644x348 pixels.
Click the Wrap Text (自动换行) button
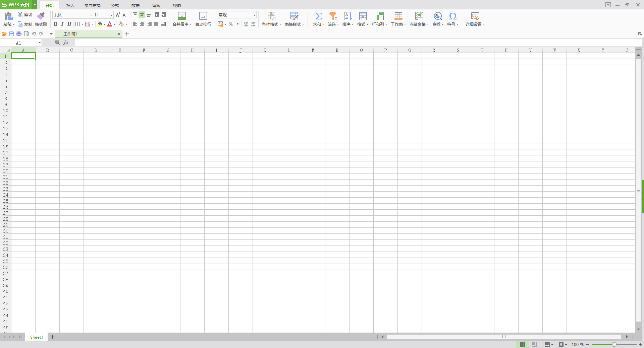[x=203, y=19]
